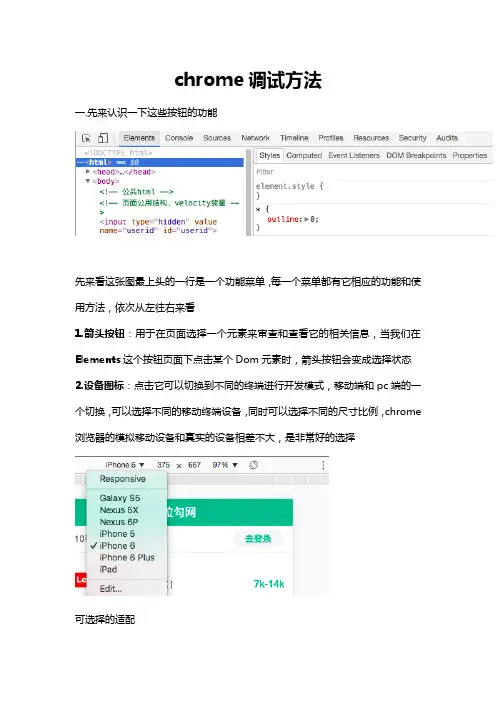Open the Properties sub-tab
The width and height of the screenshot is (496, 702).
[470, 155]
